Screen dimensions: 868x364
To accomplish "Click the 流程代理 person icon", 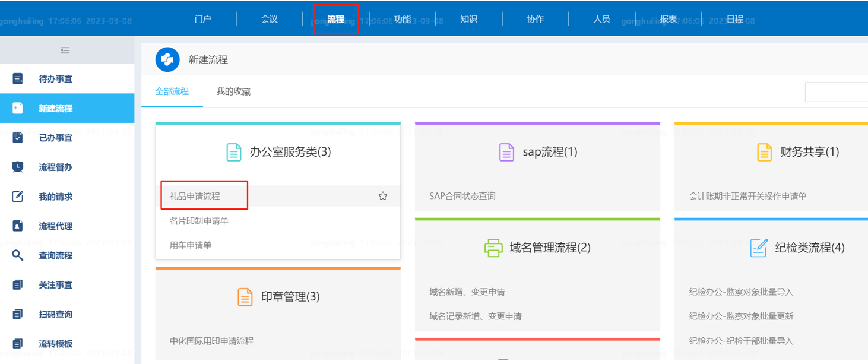I will pyautogui.click(x=18, y=226).
